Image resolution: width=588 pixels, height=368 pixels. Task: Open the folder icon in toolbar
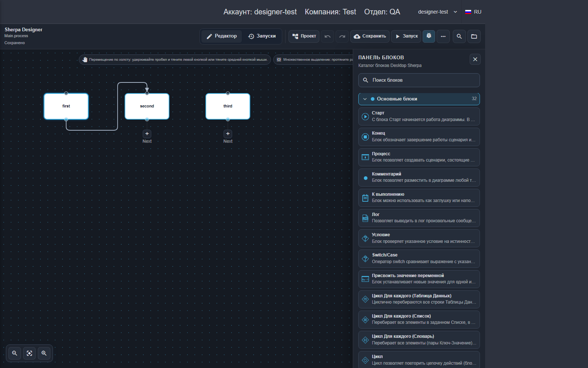(474, 36)
